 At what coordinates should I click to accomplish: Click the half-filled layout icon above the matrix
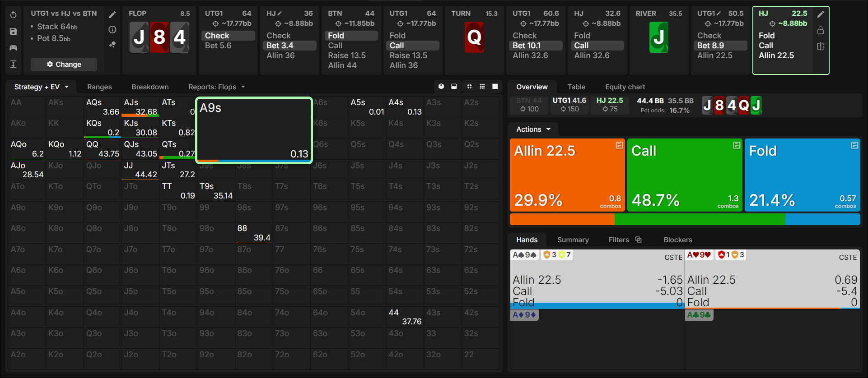point(454,87)
